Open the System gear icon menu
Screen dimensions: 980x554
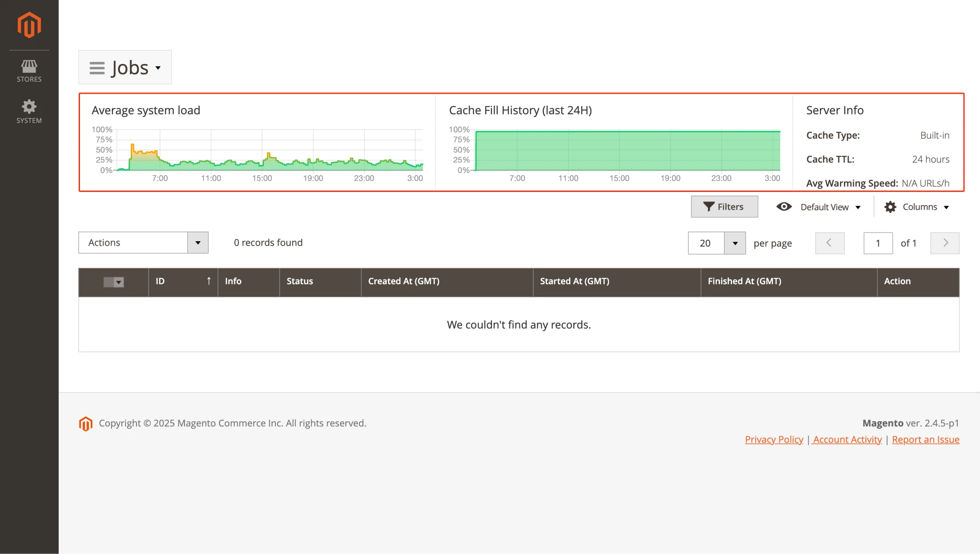[x=29, y=107]
